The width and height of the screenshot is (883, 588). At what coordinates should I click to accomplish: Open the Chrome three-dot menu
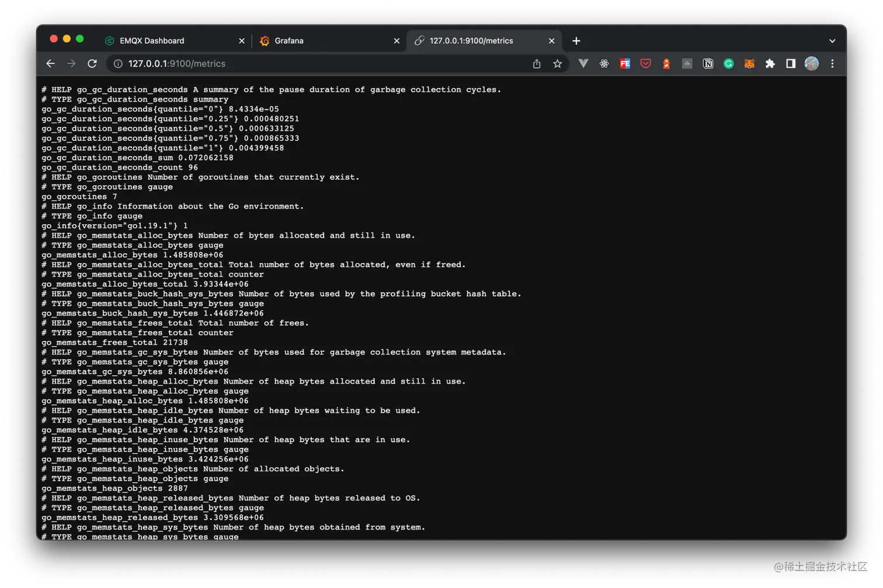[832, 64]
